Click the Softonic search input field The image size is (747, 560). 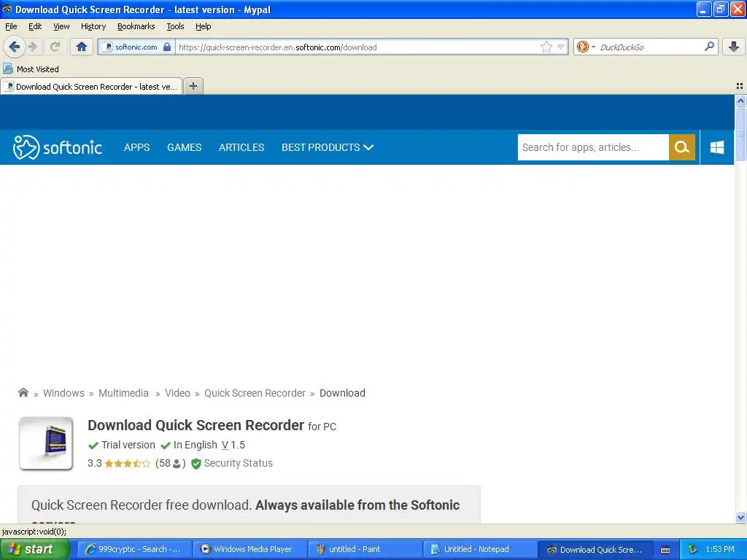coord(593,147)
